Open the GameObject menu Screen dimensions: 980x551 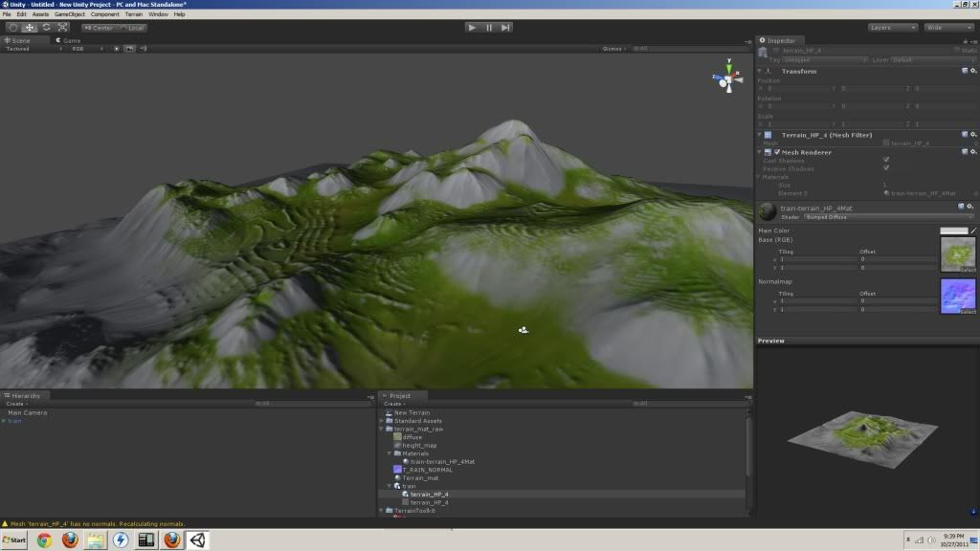click(69, 13)
